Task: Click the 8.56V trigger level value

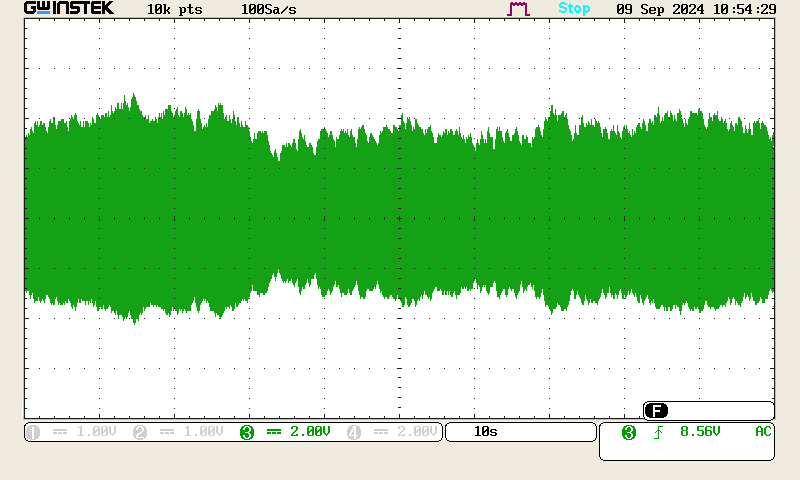Action: pos(700,432)
